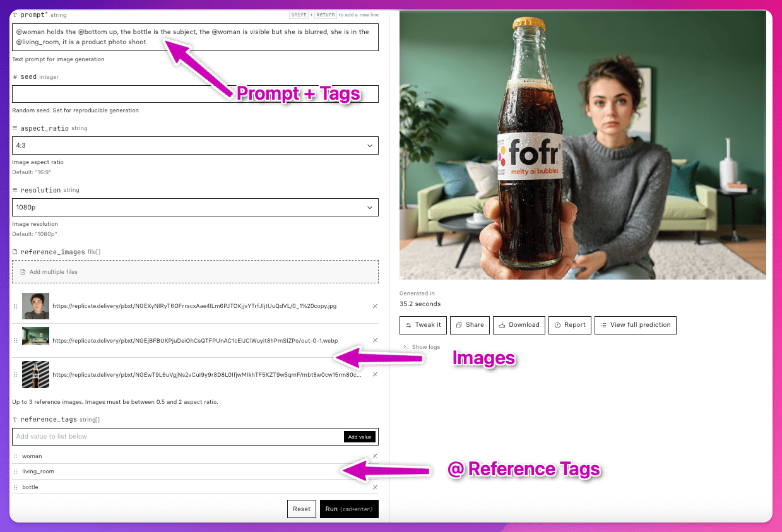Open the generated fofr bottle output image
Image resolution: width=782 pixels, height=532 pixels.
(x=583, y=145)
